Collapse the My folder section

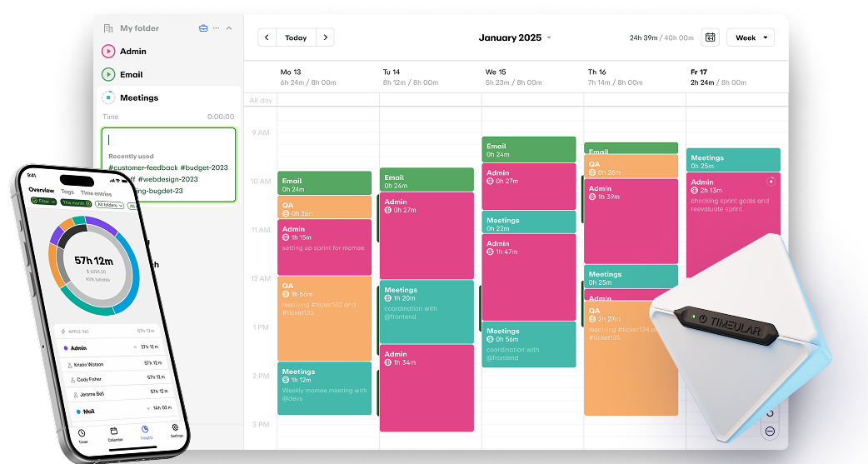click(229, 28)
